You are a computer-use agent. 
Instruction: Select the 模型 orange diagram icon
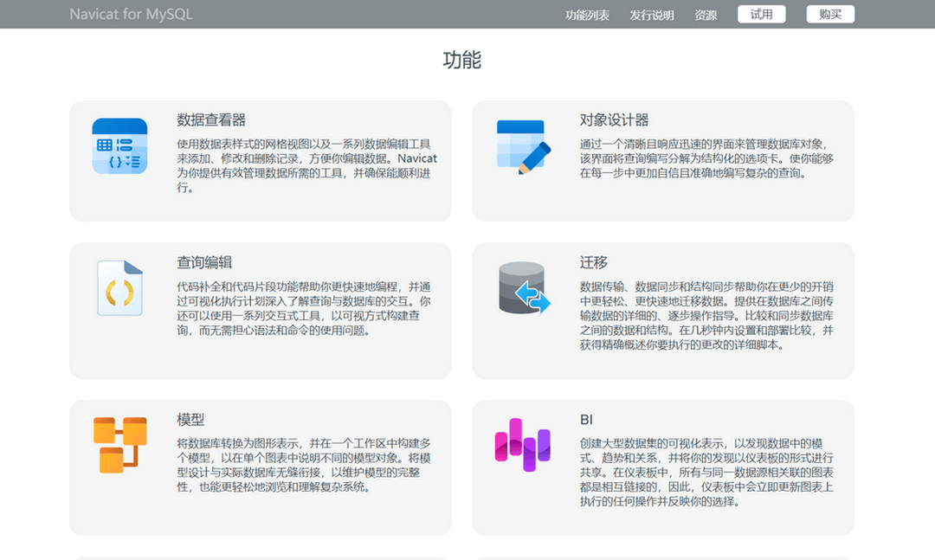[x=119, y=447]
